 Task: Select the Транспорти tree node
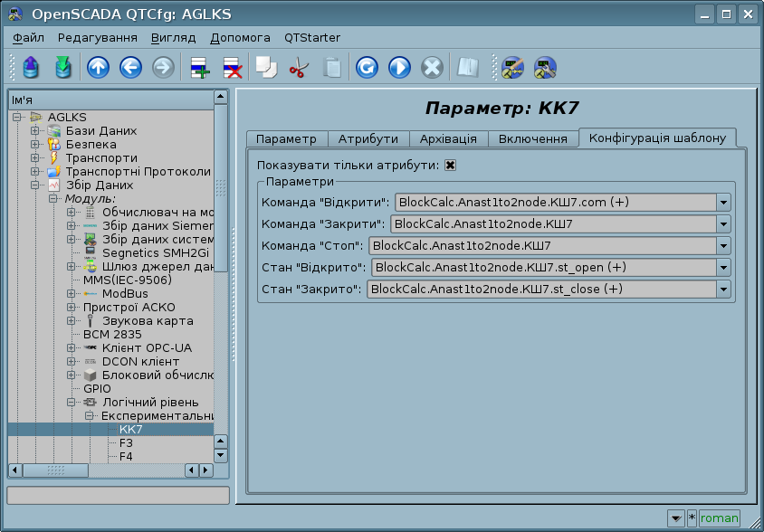pyautogui.click(x=101, y=157)
